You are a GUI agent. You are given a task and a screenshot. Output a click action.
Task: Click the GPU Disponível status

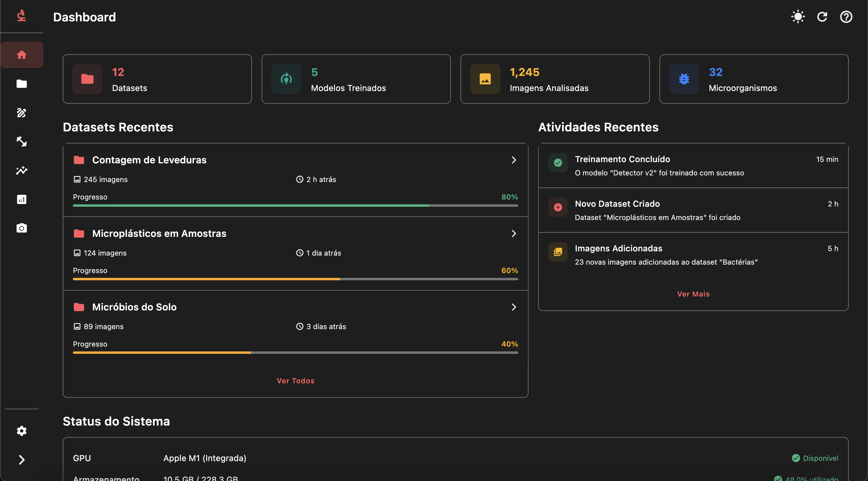pos(815,458)
